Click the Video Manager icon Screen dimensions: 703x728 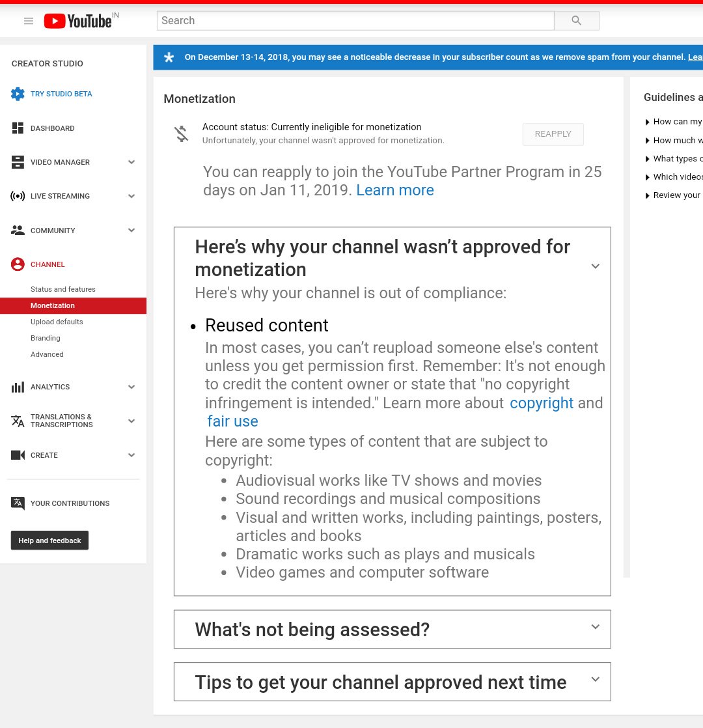(x=18, y=162)
